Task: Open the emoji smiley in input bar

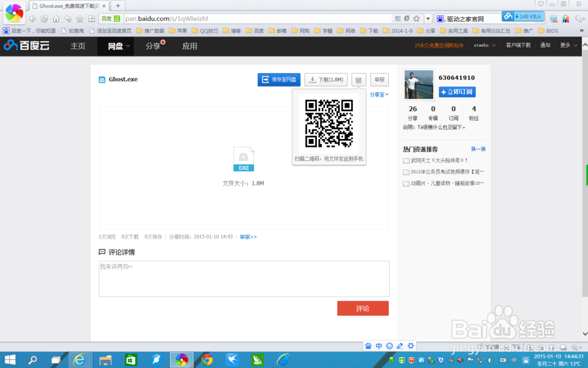Action: (x=390, y=346)
